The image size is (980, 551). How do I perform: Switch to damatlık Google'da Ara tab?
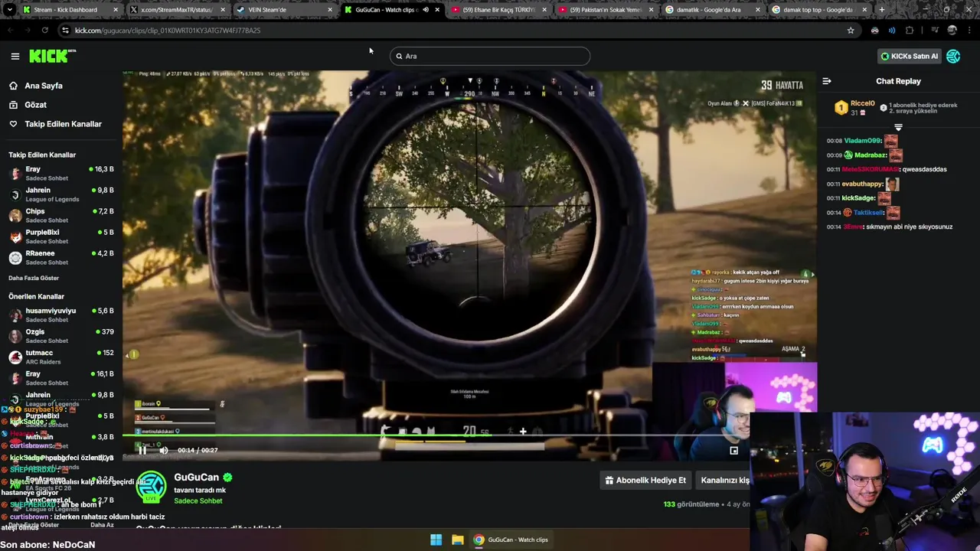[x=713, y=10]
